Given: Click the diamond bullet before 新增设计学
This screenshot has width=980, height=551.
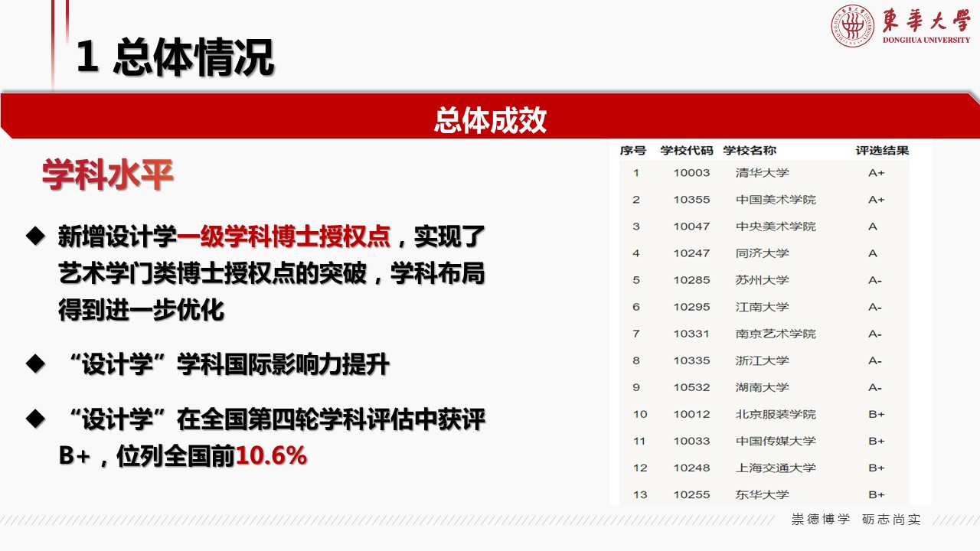Looking at the screenshot, I should click(x=35, y=236).
